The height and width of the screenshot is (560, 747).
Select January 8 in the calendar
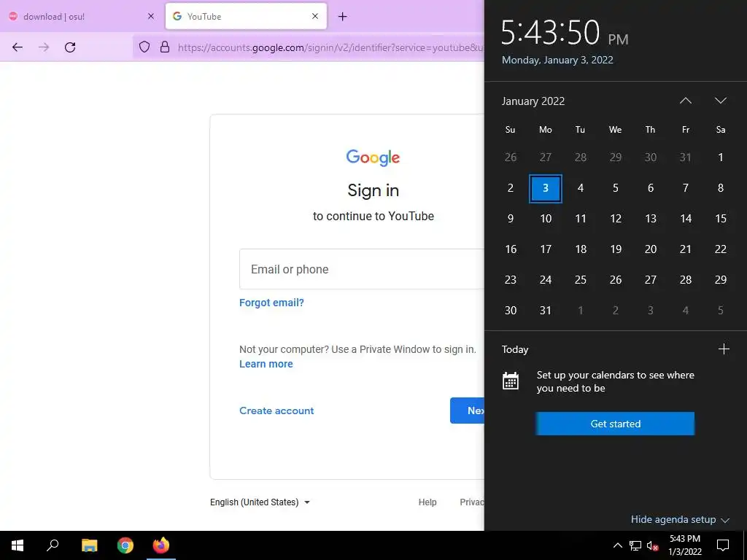pos(720,188)
